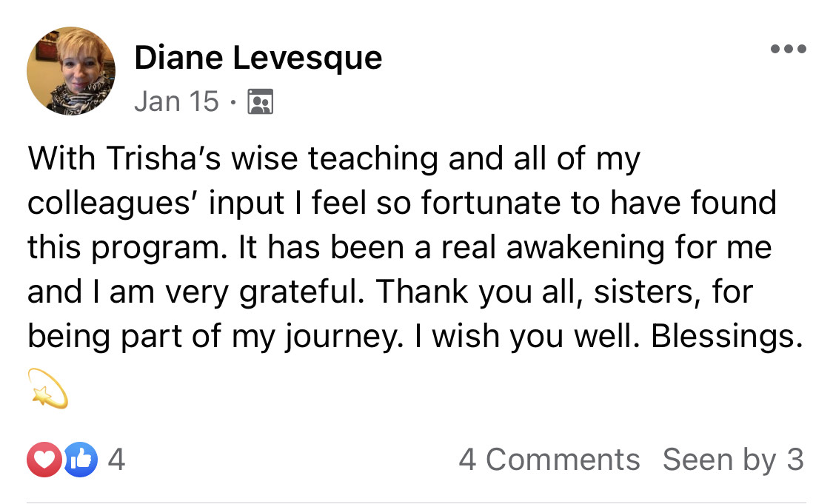Open Diane Levesque's profile picture
The width and height of the screenshot is (833, 504).
tap(71, 72)
